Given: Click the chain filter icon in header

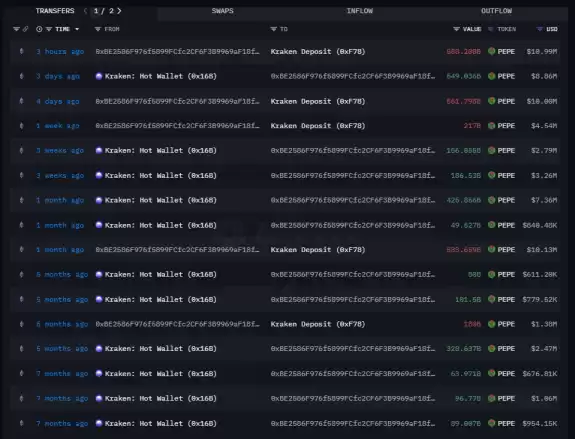Looking at the screenshot, I should [x=16, y=29].
